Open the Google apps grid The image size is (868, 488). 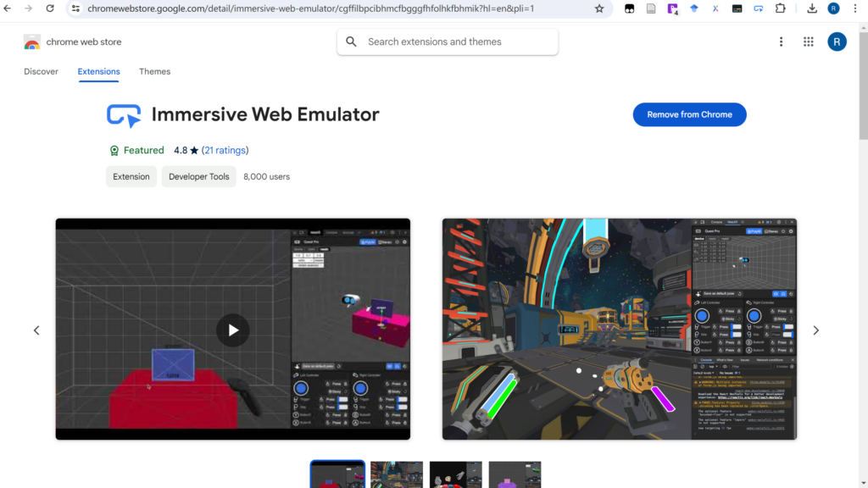808,42
